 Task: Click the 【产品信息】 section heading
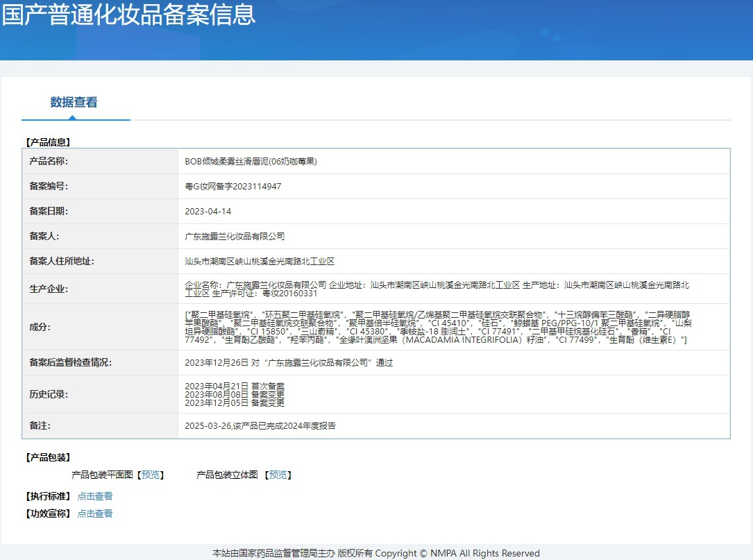click(48, 142)
